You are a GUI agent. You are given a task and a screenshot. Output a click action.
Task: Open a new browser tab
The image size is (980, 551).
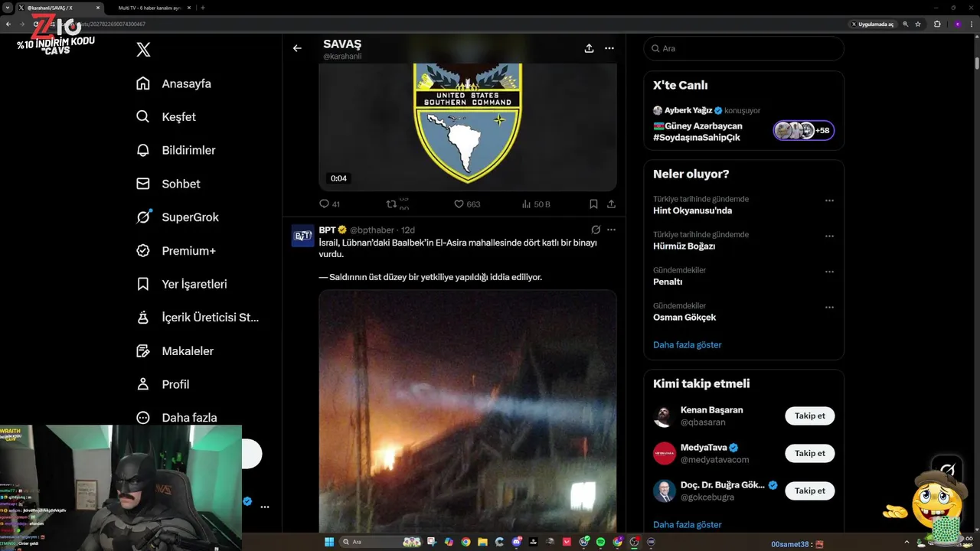[202, 8]
